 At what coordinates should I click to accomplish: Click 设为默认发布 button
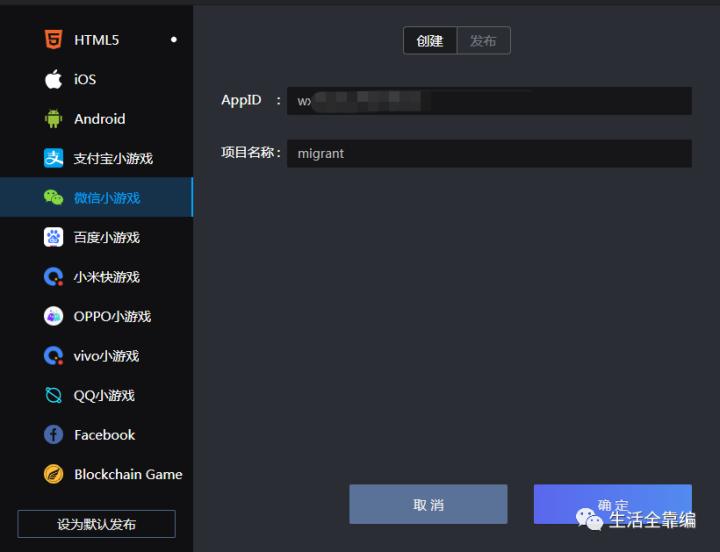(96, 524)
